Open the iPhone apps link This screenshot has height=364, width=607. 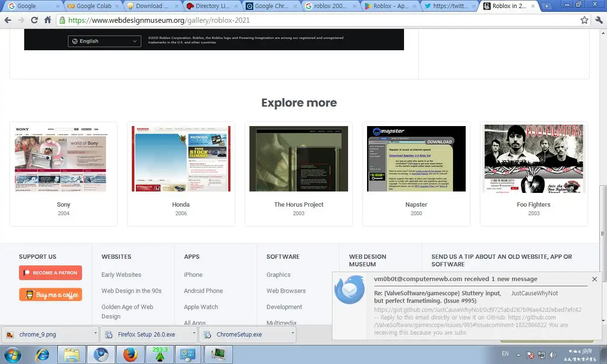(193, 274)
